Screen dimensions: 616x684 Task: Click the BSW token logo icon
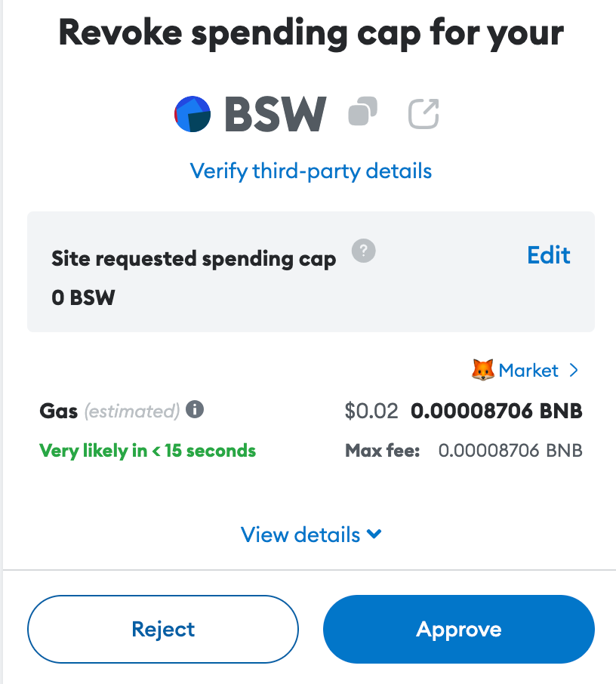point(194,115)
